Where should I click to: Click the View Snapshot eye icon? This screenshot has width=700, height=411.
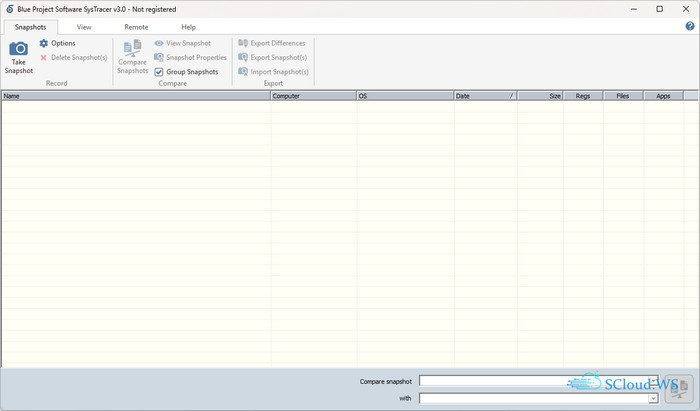(159, 43)
